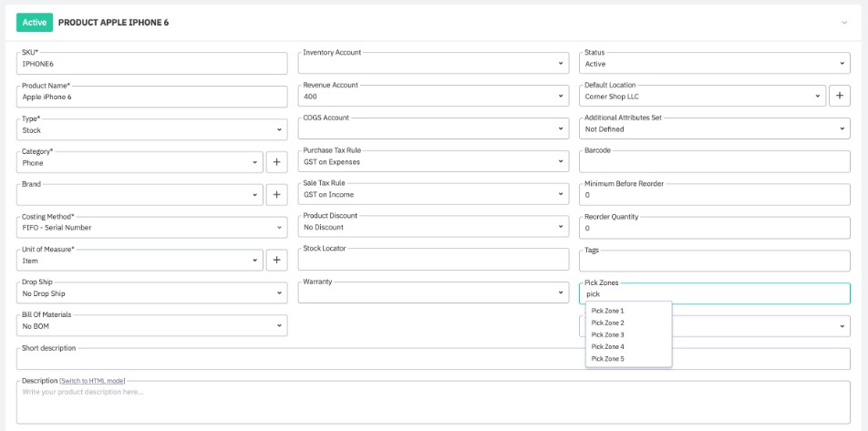
Task: Click Switch to HTML mode link
Action: click(x=92, y=380)
